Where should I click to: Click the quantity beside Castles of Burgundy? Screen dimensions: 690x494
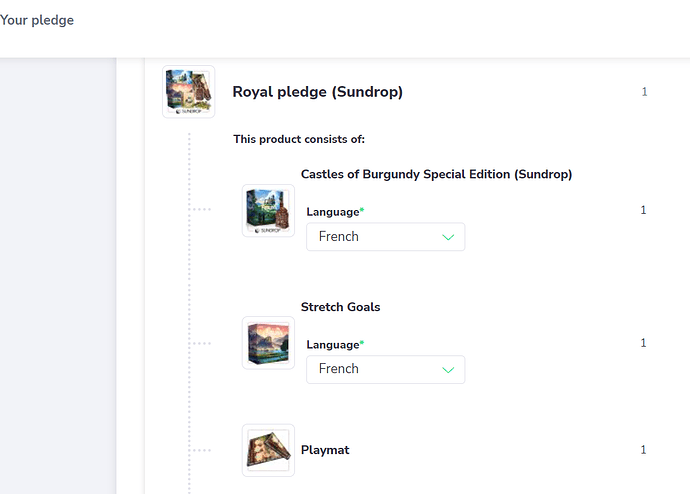643,210
